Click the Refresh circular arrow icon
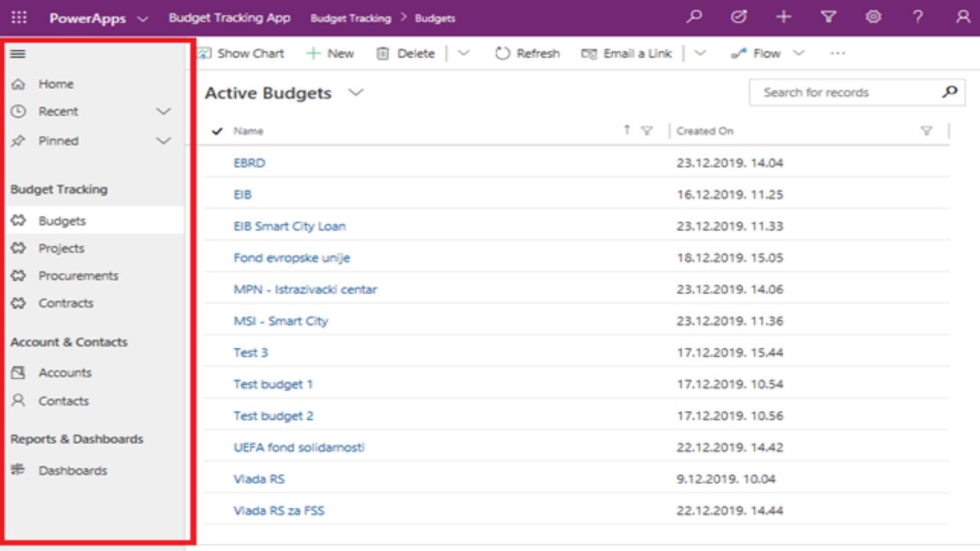Viewport: 980px width, 551px height. tap(502, 54)
